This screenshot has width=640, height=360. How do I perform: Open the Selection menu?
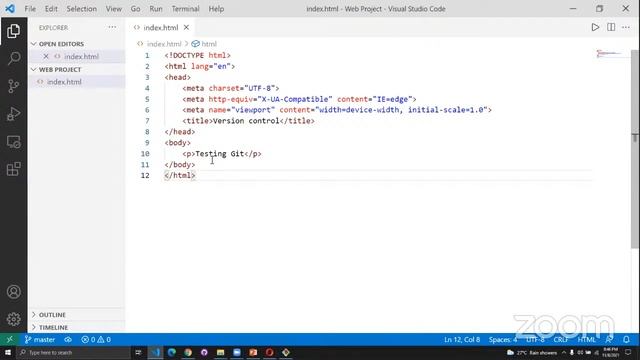[82, 9]
